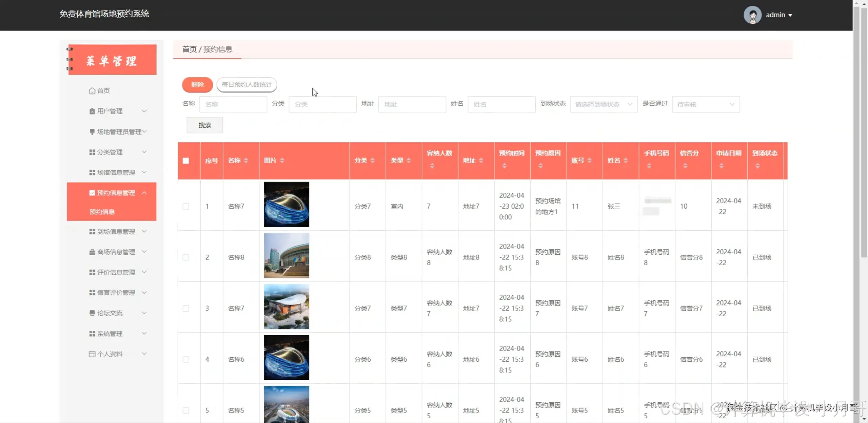Click the 离场信息管理 briefcase icon
868x423 pixels.
pyautogui.click(x=92, y=252)
